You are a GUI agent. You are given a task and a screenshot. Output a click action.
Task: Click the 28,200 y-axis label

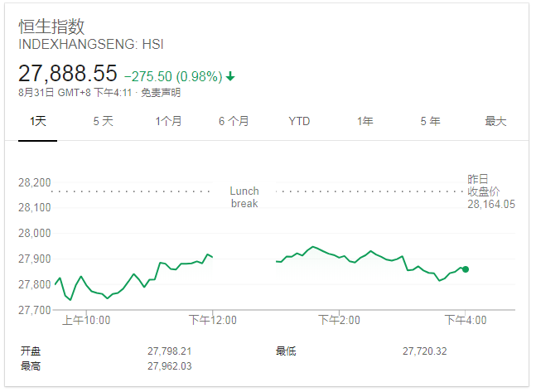35,182
